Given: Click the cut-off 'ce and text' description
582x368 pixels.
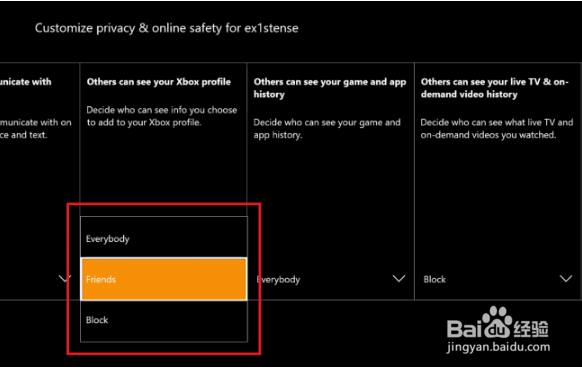Looking at the screenshot, I should click(23, 135).
